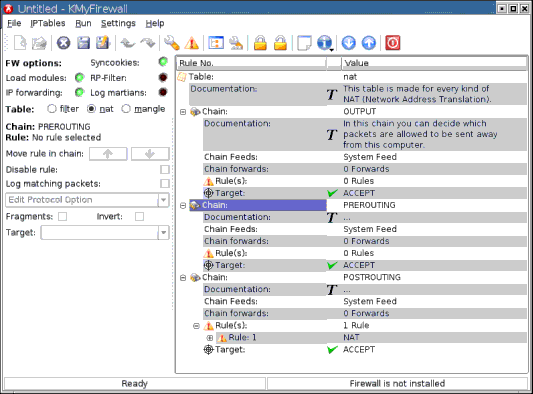Click the blue info globe toolbar icon
The width and height of the screenshot is (533, 394).
coord(324,43)
